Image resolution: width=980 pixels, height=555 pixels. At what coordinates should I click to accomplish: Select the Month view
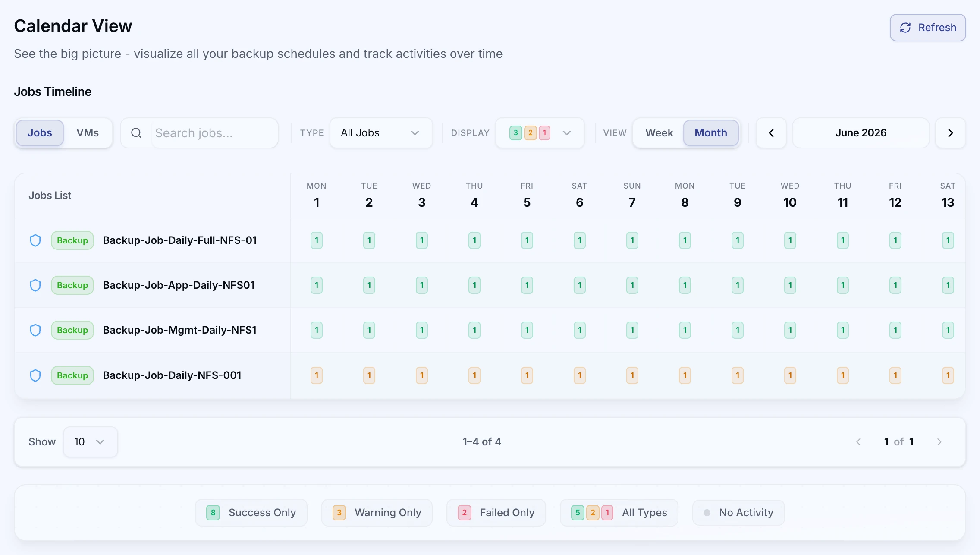[711, 133]
